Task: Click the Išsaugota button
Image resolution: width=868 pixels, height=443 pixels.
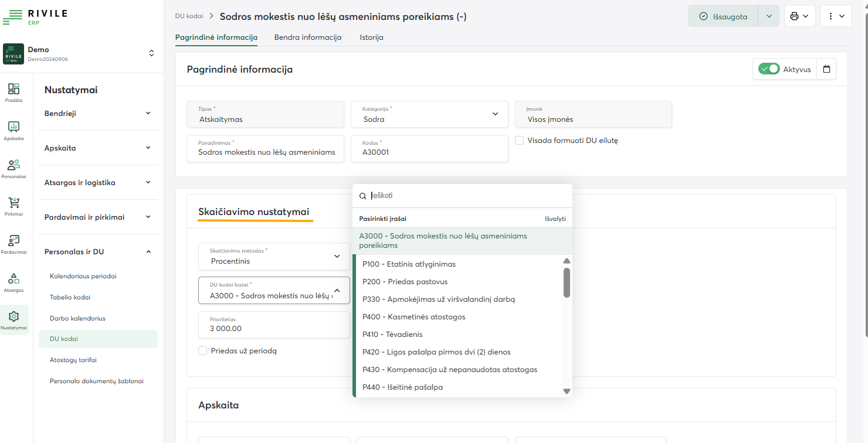Action: [x=723, y=16]
